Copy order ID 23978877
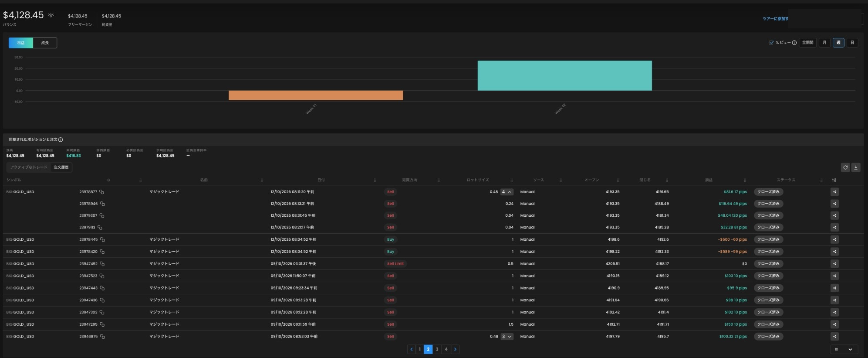Screen dimensions: 868x358 click(x=102, y=192)
